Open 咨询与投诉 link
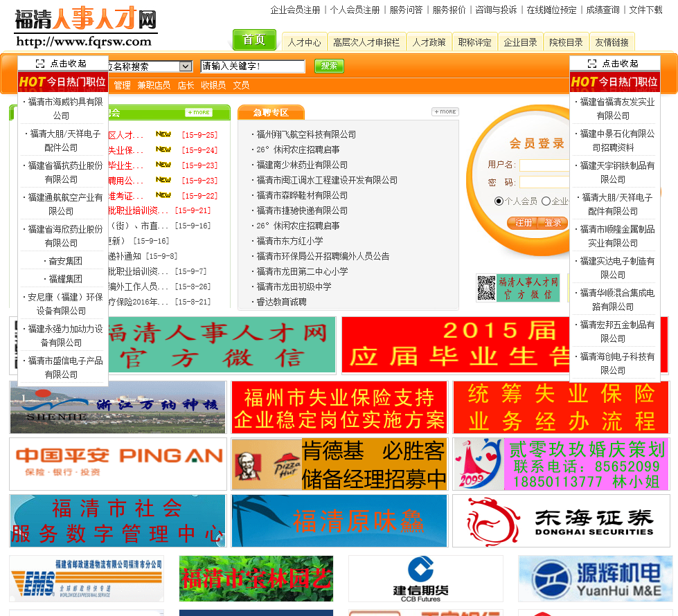Viewport: 678px width, 616px height. tap(496, 10)
